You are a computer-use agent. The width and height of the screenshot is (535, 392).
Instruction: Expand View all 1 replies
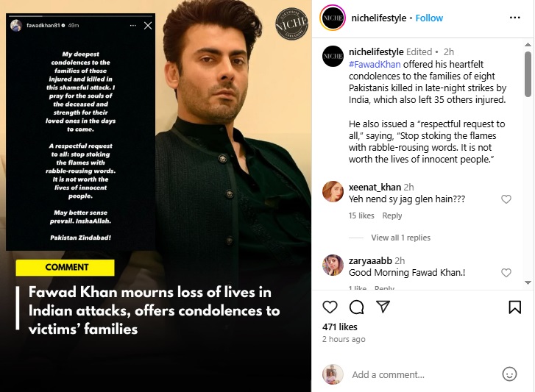[x=400, y=238]
